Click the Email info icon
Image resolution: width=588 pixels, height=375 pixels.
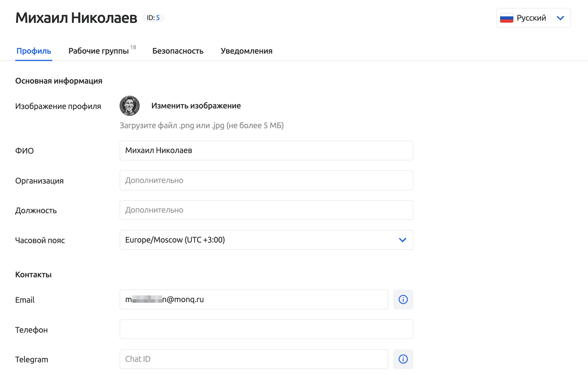403,299
